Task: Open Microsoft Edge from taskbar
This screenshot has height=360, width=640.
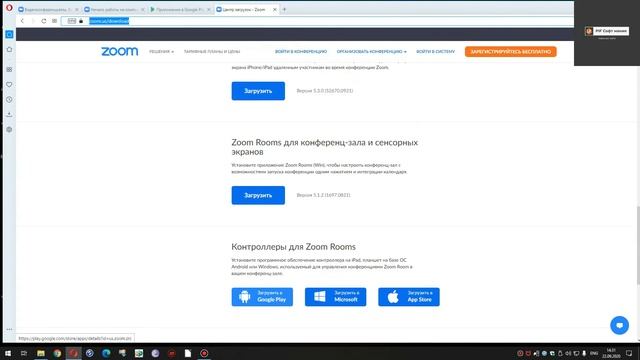Action: click(106, 353)
